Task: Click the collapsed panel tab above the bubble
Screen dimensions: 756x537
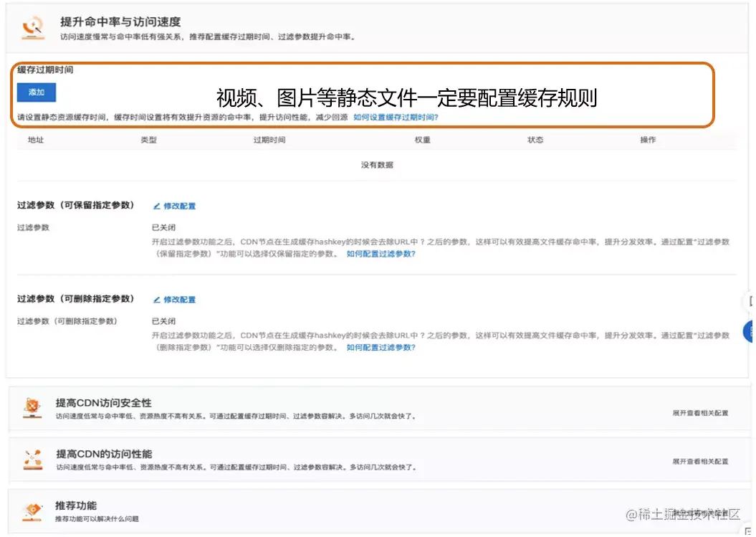Action: coord(751,301)
